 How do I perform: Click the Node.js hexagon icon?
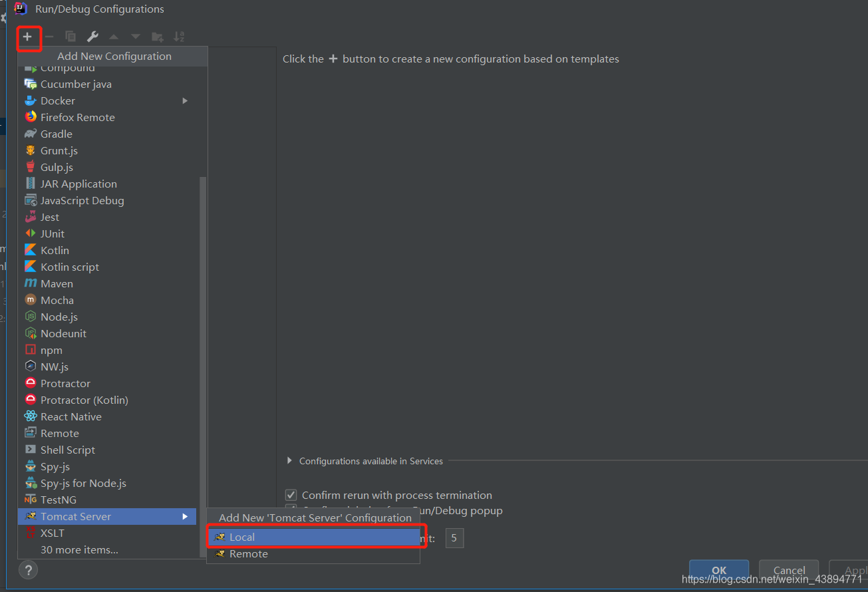point(30,317)
